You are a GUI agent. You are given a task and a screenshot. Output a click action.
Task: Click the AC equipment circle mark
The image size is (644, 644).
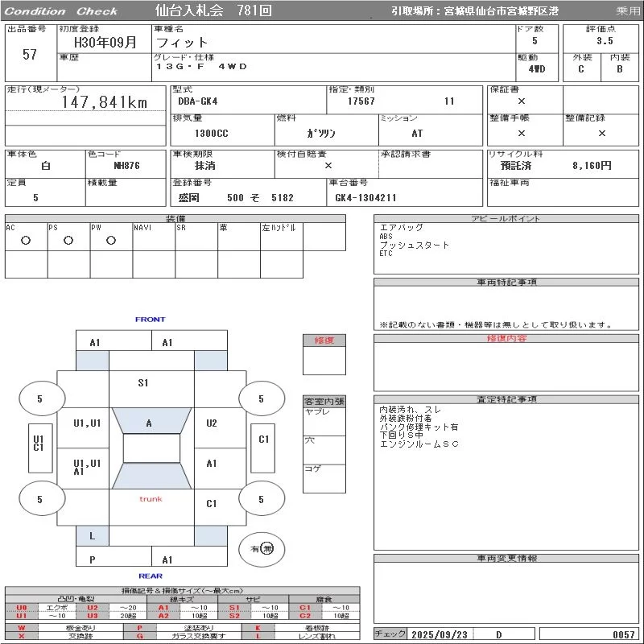pos(26,240)
